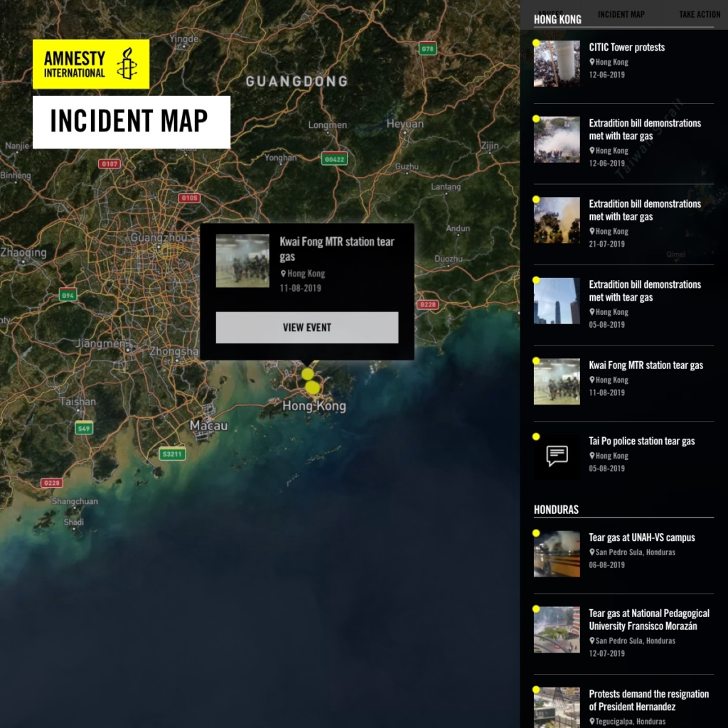
Task: Click the location pin icon in the map popup
Action: pyautogui.click(x=283, y=274)
